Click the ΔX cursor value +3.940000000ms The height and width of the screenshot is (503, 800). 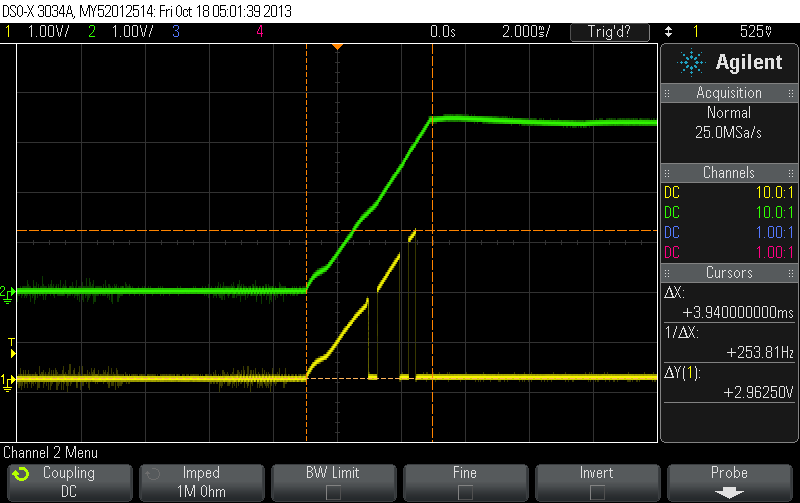(738, 312)
